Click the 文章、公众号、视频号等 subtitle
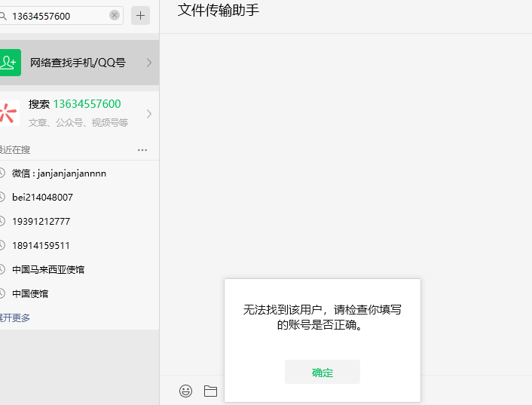The image size is (532, 405). pyautogui.click(x=78, y=122)
